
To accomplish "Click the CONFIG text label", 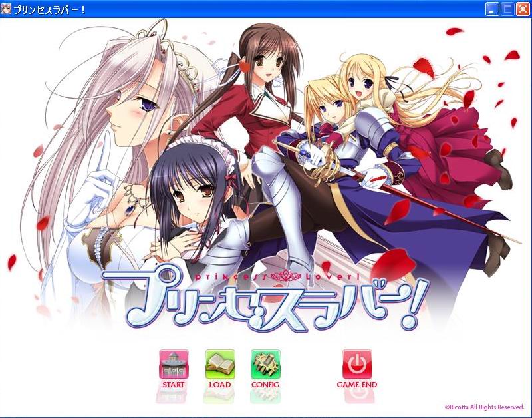I will [265, 385].
